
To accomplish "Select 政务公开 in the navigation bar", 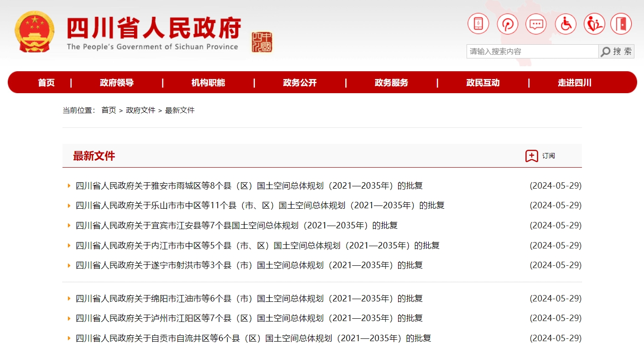I will [300, 83].
